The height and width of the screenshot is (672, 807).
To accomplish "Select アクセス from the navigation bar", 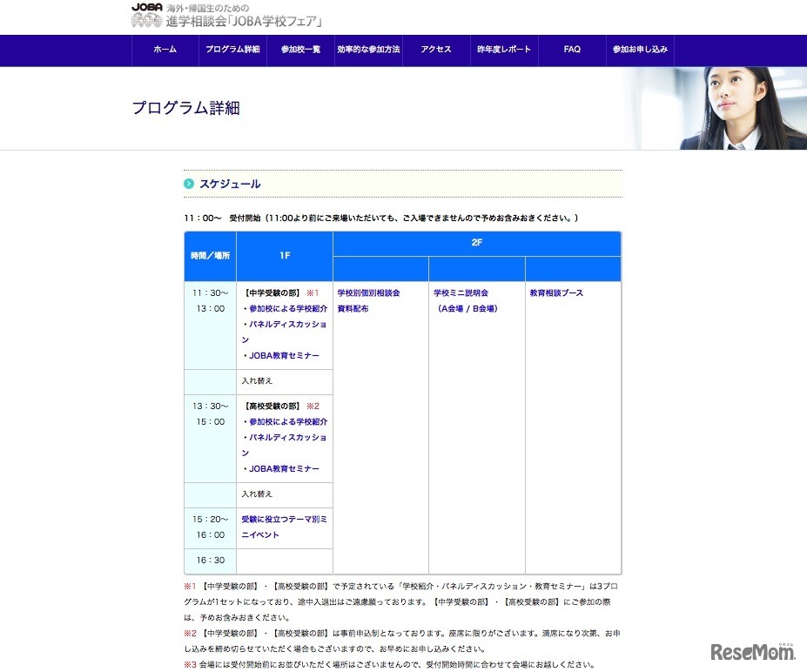I will (434, 50).
